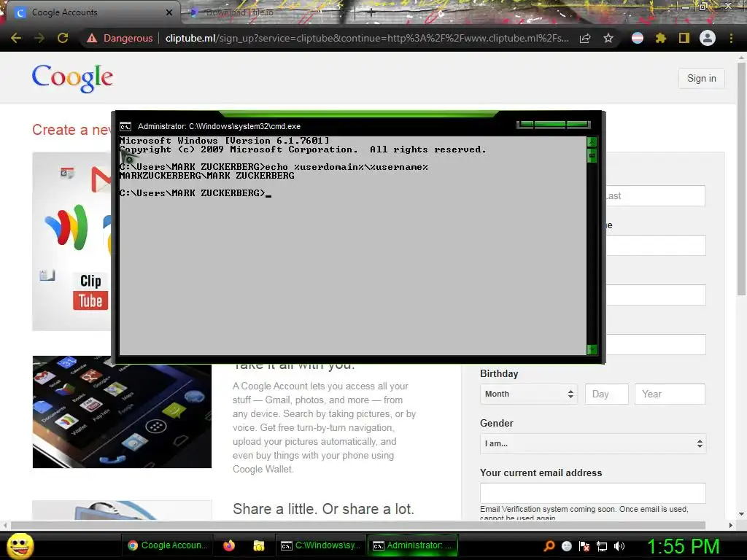This screenshot has width=747, height=560.
Task: Launch Firefox from the taskbar
Action: click(229, 545)
